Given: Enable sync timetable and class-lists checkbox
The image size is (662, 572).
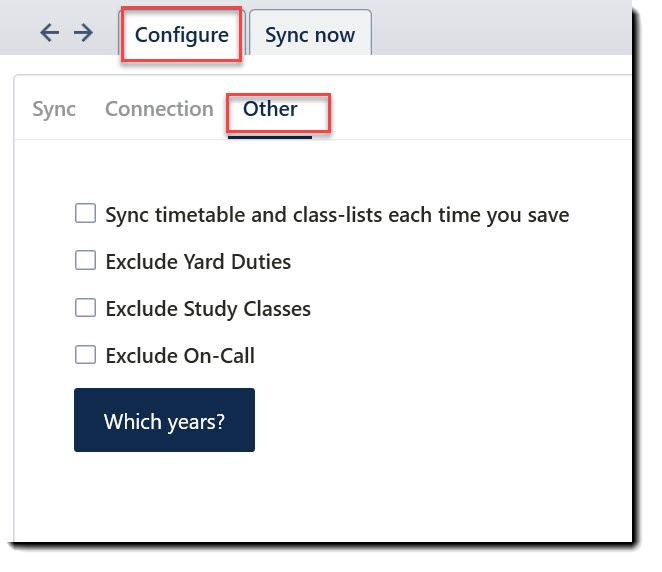Looking at the screenshot, I should [86, 214].
